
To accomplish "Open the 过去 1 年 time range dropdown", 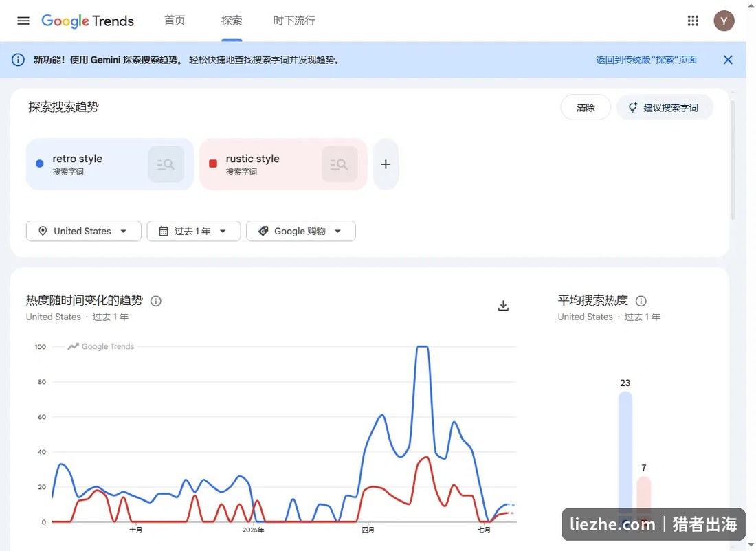I will (x=194, y=231).
